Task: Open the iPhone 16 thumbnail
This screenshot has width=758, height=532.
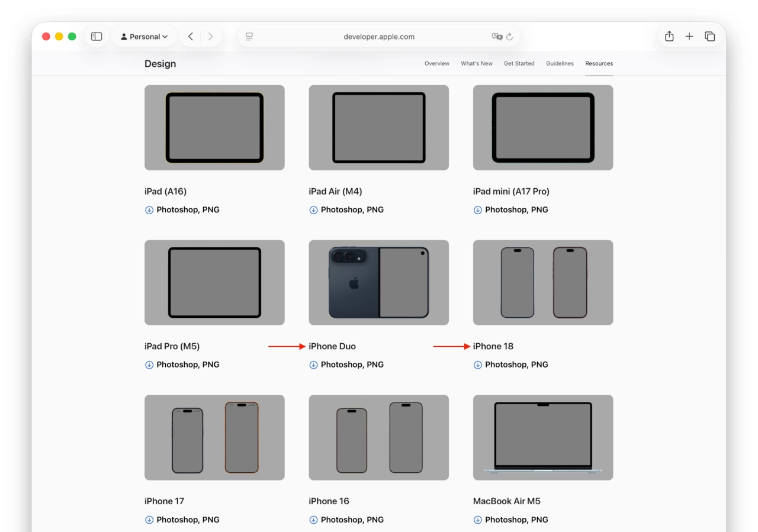Action: click(x=379, y=438)
